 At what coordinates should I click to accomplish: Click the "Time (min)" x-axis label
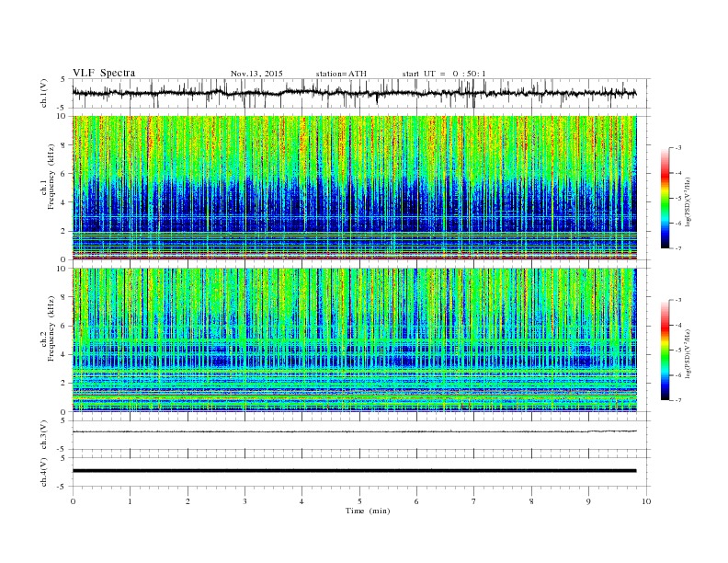[368, 511]
